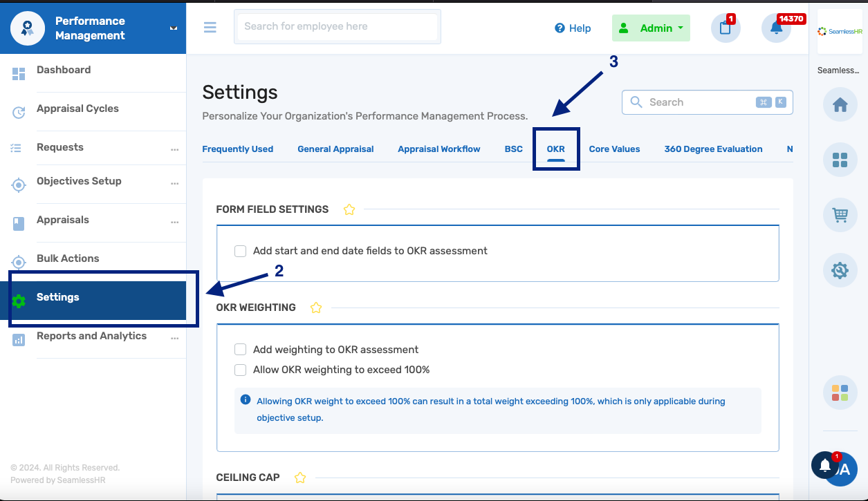This screenshot has width=868, height=501.
Task: Open the modules grid icon in right rail
Action: 840,160
